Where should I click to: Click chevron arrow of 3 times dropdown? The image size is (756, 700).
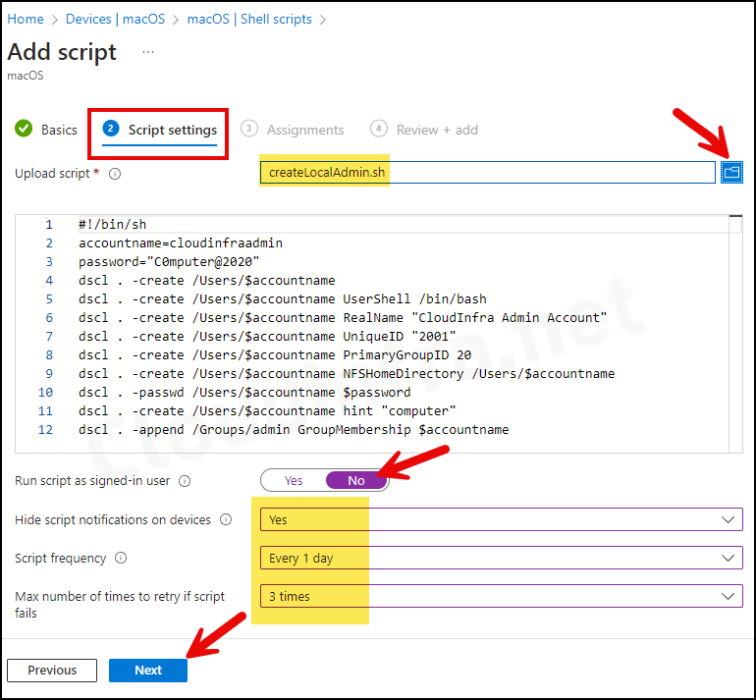[728, 596]
